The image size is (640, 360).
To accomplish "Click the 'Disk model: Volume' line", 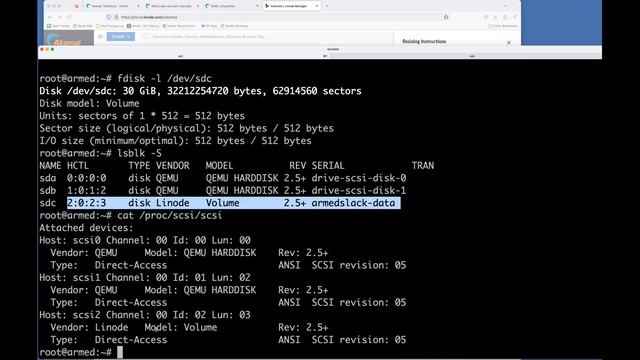I will coord(89,103).
